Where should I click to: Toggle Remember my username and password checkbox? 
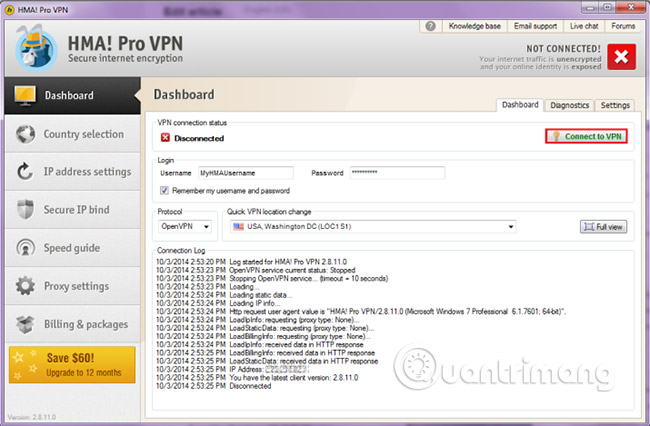[x=164, y=190]
